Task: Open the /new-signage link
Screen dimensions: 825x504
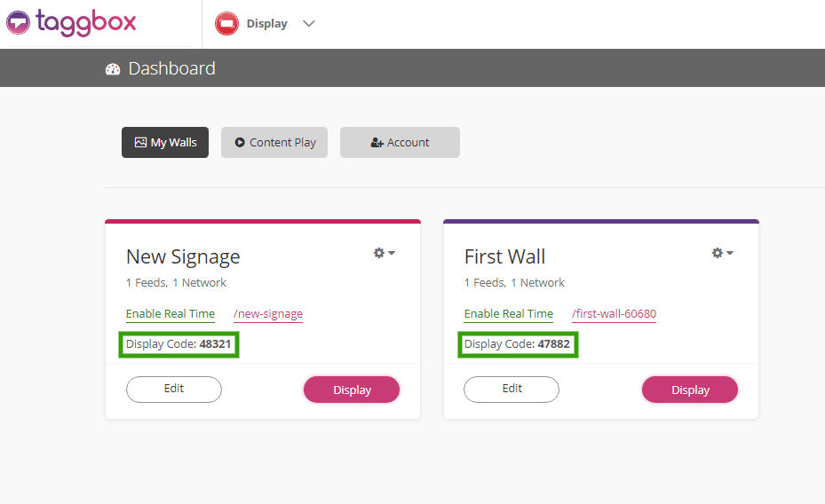Action: pos(268,314)
